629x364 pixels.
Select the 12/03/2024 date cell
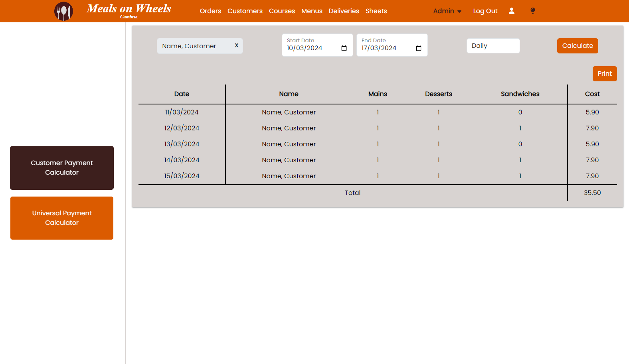pyautogui.click(x=182, y=128)
